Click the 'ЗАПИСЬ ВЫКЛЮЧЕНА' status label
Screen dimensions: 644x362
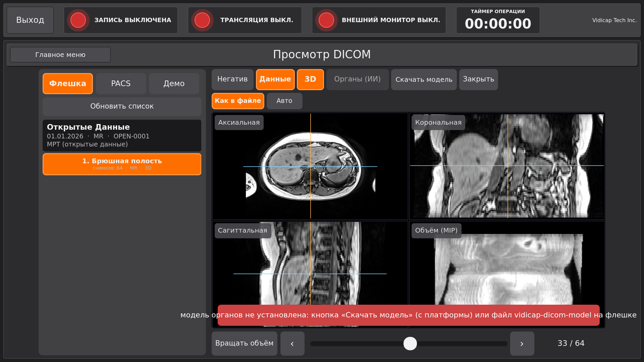click(x=133, y=20)
